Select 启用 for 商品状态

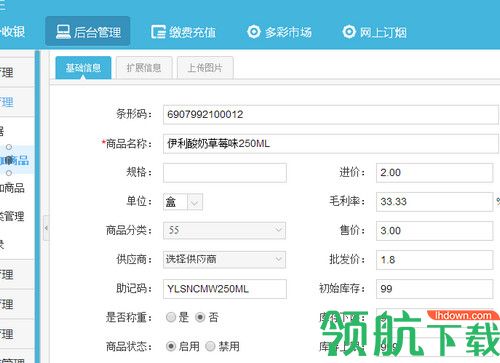pyautogui.click(x=171, y=346)
